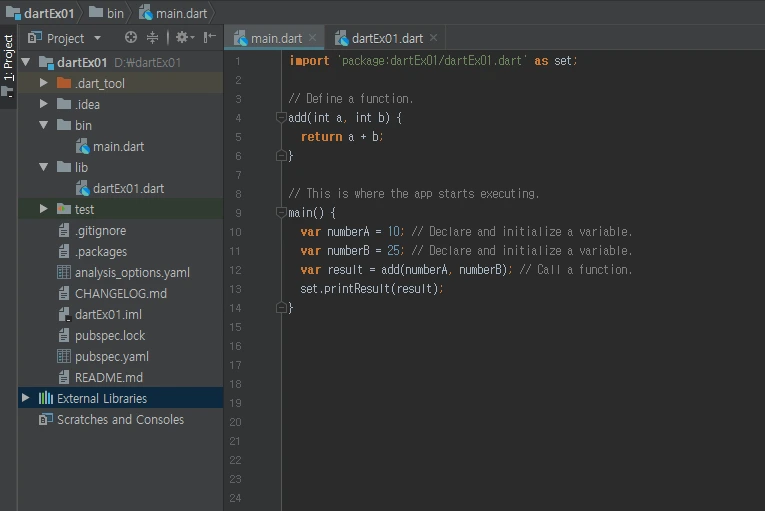The height and width of the screenshot is (511, 765).
Task: Click the dartEx01.iml file icon
Action: coord(64,314)
